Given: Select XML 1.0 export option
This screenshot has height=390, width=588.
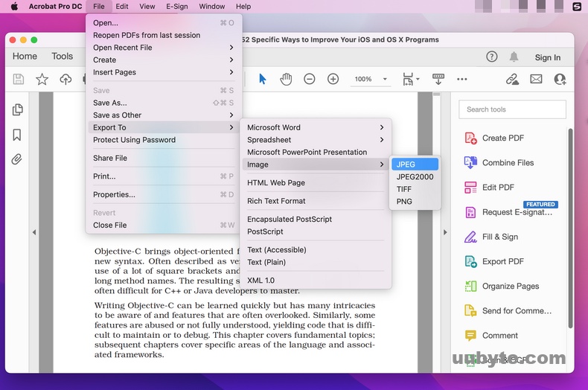Looking at the screenshot, I should click(x=316, y=281).
